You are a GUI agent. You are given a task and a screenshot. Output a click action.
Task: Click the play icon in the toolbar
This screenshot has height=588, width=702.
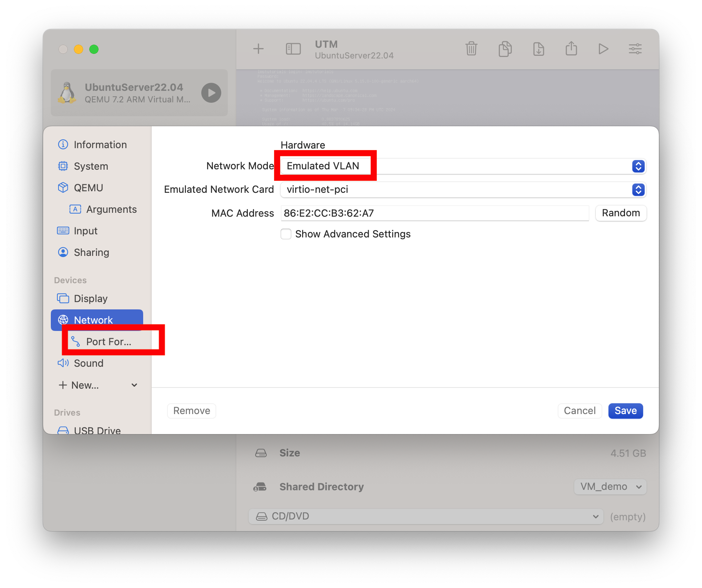click(x=603, y=49)
